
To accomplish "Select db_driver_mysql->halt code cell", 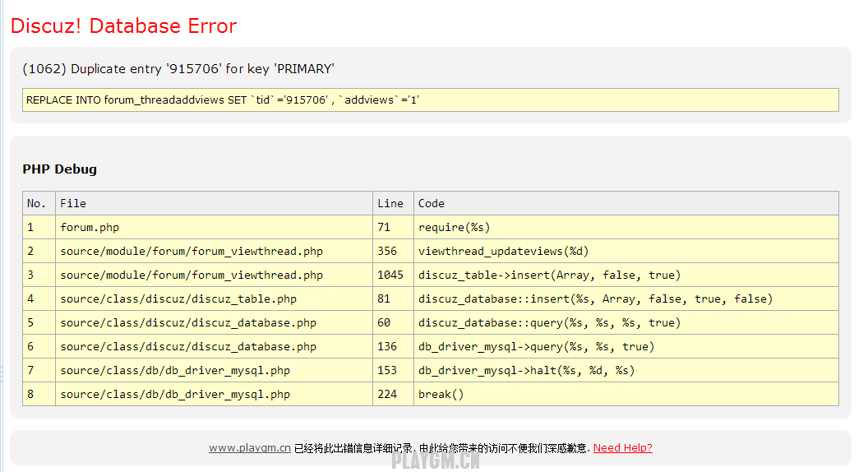I will 626,370.
